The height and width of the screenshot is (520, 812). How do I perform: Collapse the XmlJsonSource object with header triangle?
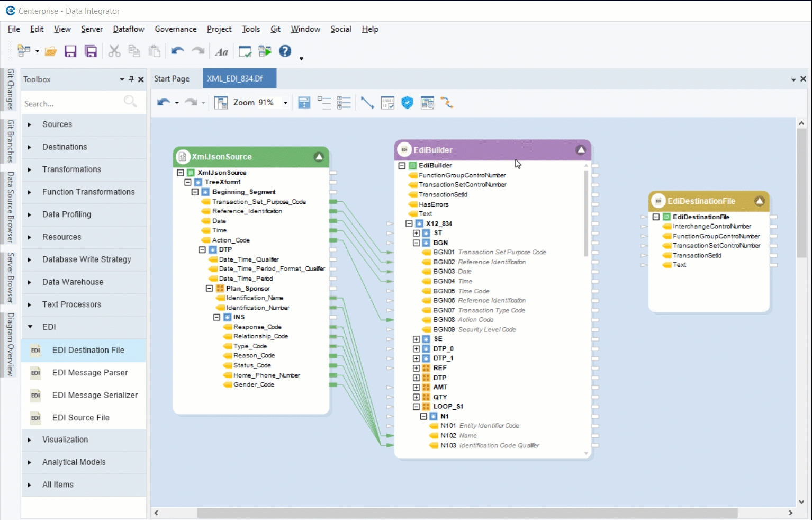click(x=319, y=157)
